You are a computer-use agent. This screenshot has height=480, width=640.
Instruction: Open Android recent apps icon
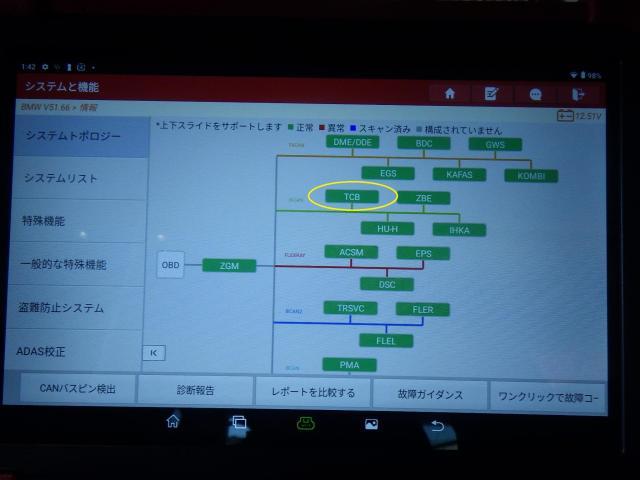tap(239, 422)
